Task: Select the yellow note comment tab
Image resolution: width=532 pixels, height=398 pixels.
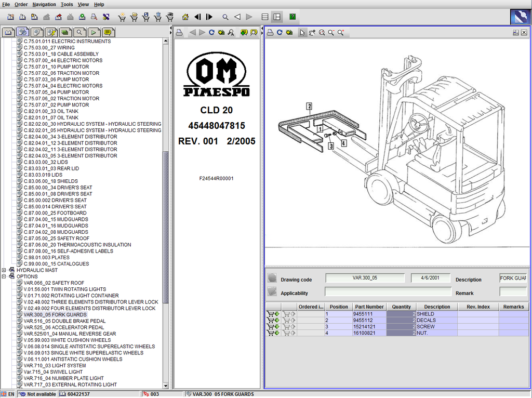Action: 108,33
